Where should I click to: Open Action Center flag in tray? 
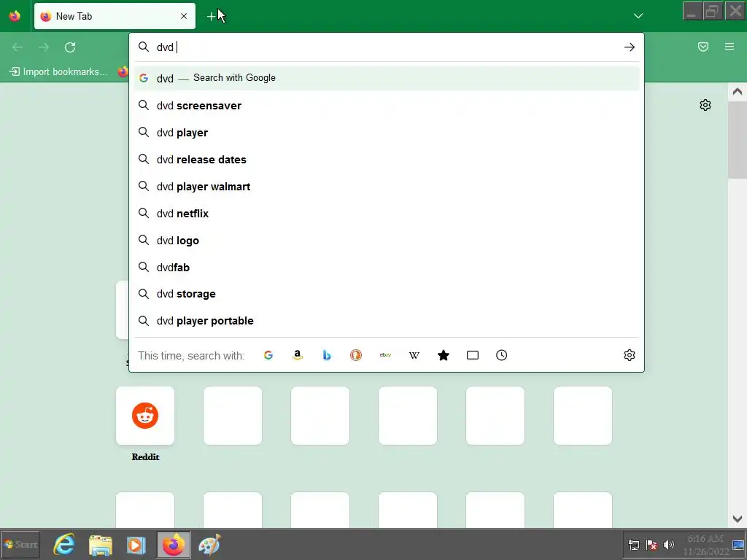coord(651,545)
